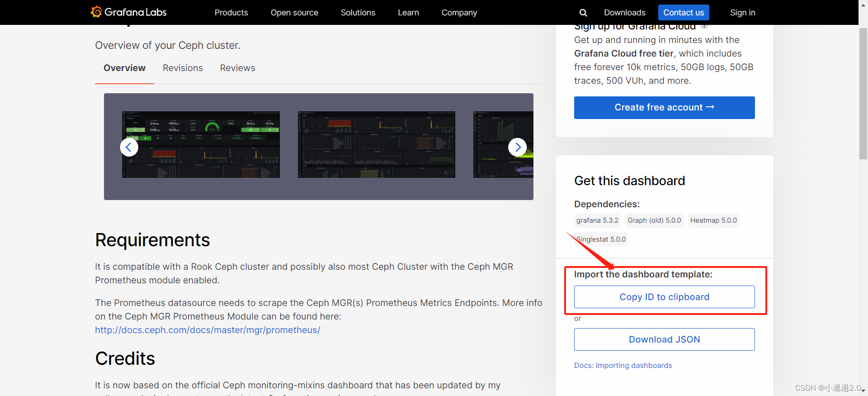Click the Grafana Labs logo
The height and width of the screenshot is (396, 868).
click(x=128, y=12)
